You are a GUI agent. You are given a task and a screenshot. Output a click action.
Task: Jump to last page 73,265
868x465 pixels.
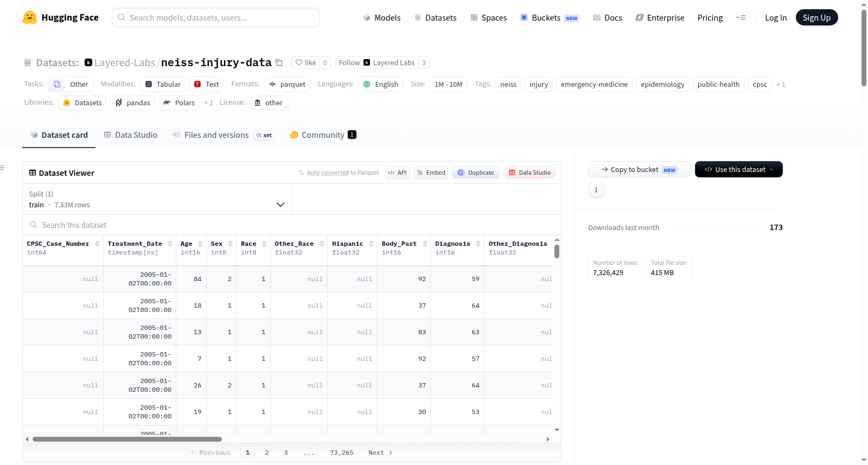pyautogui.click(x=341, y=453)
